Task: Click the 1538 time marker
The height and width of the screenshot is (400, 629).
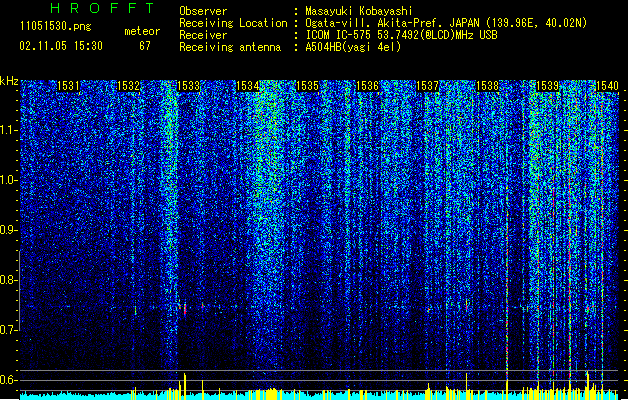Action: 487,86
